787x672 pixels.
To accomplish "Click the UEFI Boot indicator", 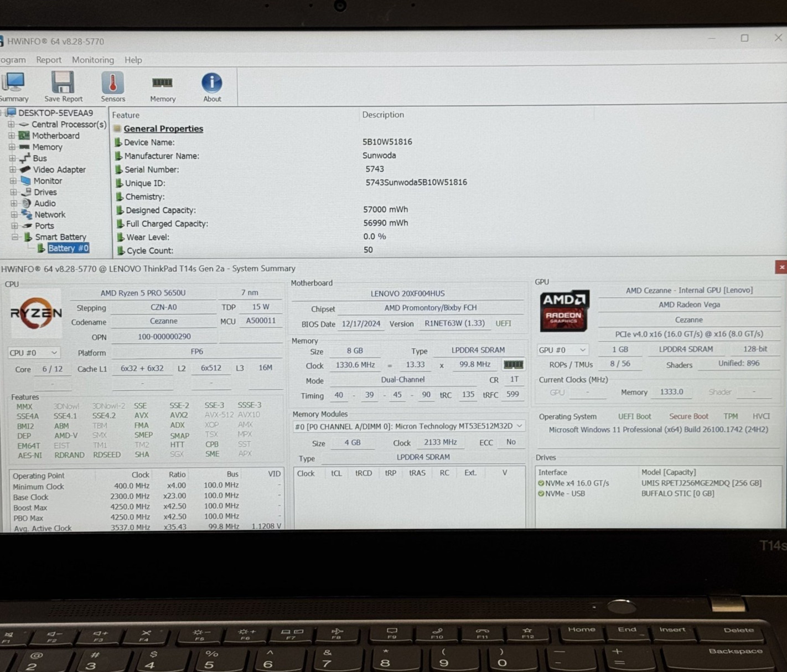I will (x=634, y=416).
